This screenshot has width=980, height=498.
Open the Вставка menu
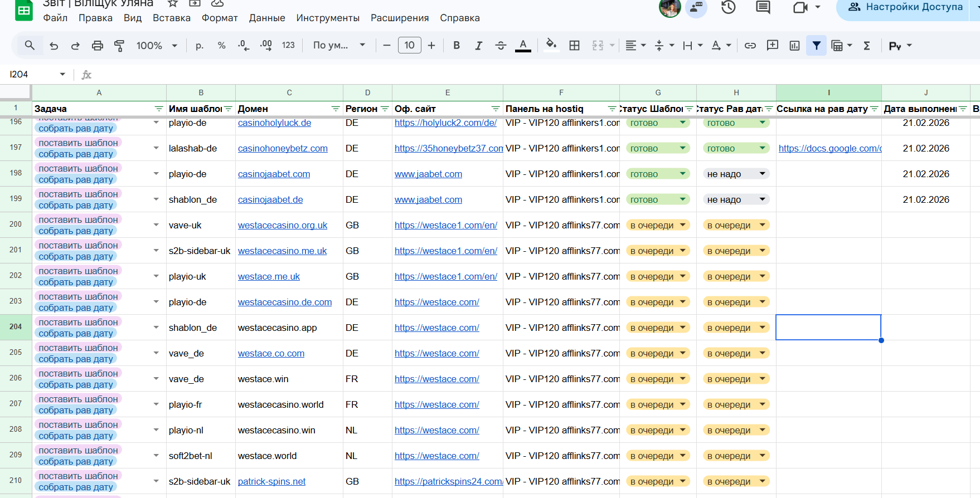pyautogui.click(x=172, y=18)
